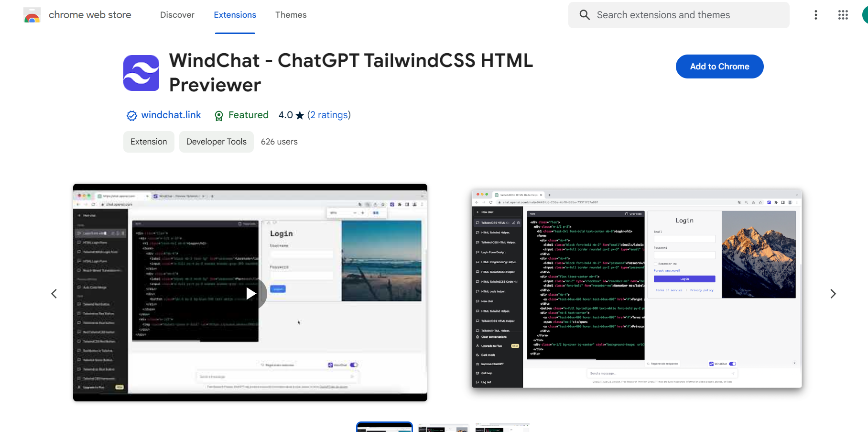Viewport: 868px width, 432px height.
Task: Open the windchat.link website
Action: pos(171,115)
